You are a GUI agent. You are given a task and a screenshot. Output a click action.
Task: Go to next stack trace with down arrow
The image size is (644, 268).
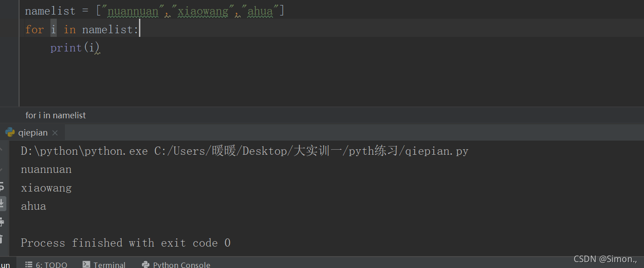pos(1,169)
